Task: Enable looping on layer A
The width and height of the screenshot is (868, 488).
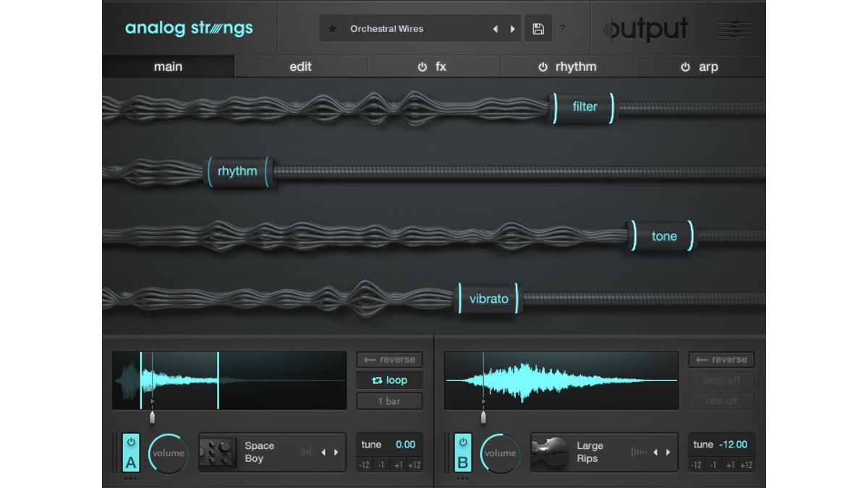Action: pyautogui.click(x=389, y=380)
